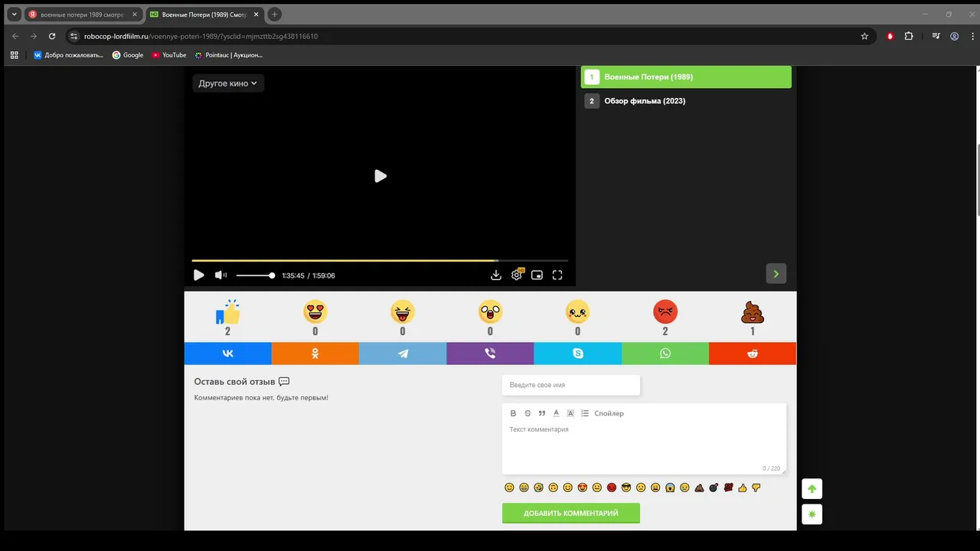Rate with the thumbs-up reaction
This screenshot has height=551, width=980.
228,311
